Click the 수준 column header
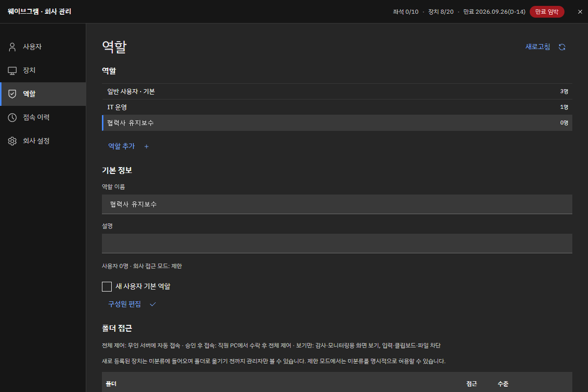This screenshot has height=392, width=588. point(503,384)
